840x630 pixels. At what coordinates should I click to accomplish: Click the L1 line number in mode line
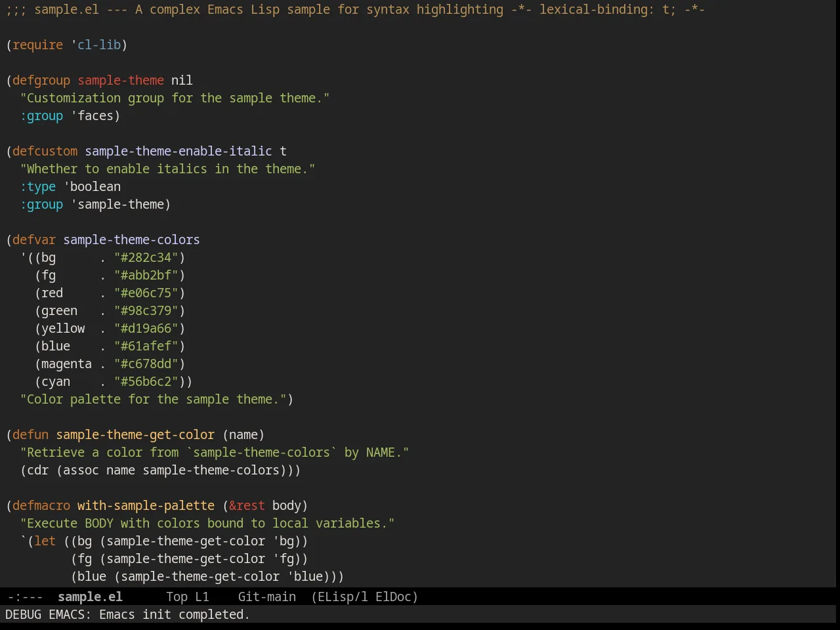coord(202,597)
